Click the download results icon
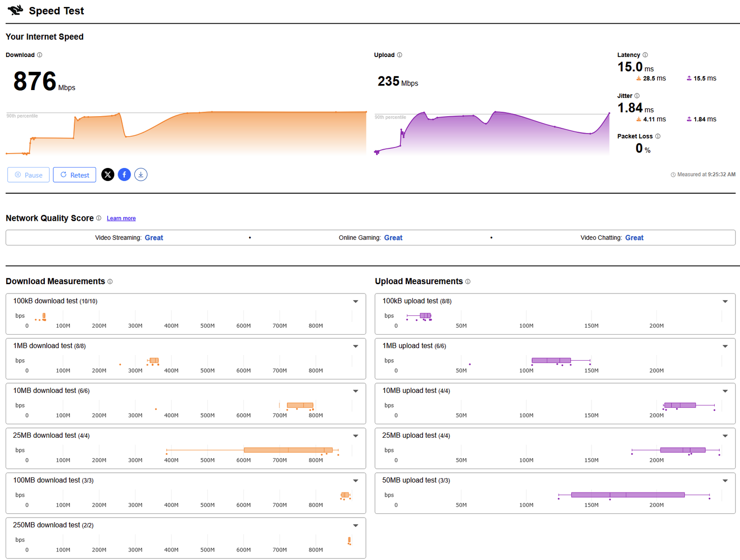The height and width of the screenshot is (560, 740). point(141,175)
